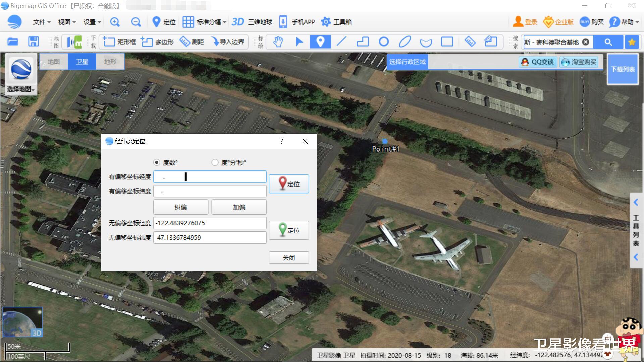Click the 关闭 button in dialog
644x362 pixels.
pyautogui.click(x=289, y=257)
